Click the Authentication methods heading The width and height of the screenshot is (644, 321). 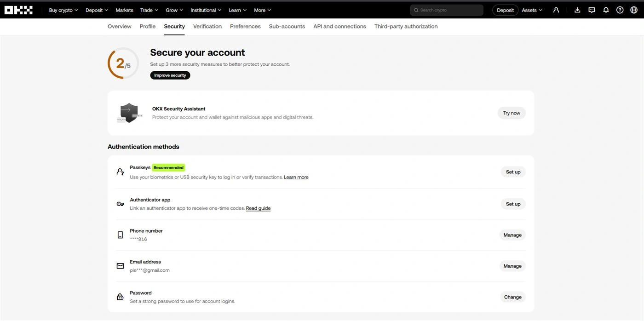coord(144,147)
